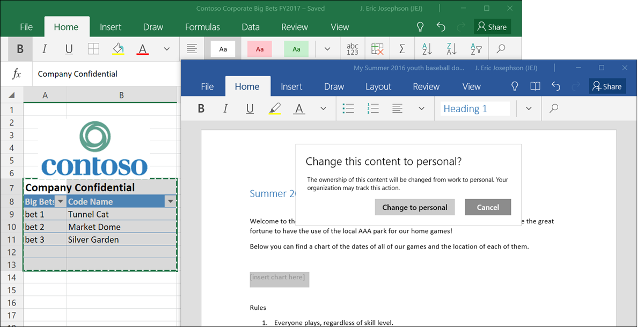
Task: Switch to the Formulas tab in Excel
Action: (x=202, y=26)
